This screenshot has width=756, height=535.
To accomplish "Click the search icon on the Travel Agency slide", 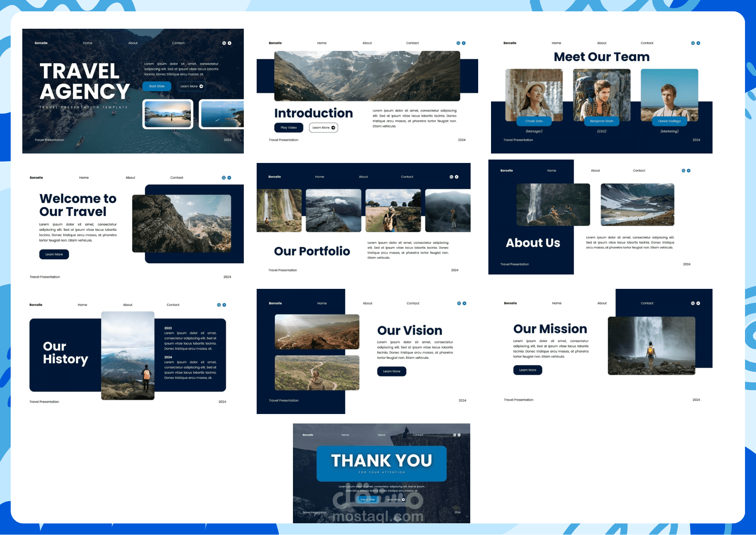I will tap(224, 43).
